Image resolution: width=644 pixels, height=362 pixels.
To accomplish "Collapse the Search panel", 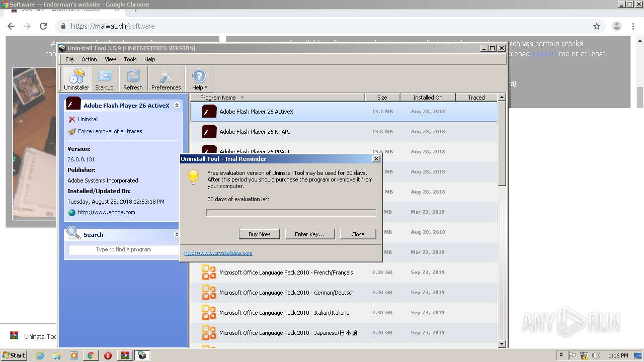I will [177, 235].
